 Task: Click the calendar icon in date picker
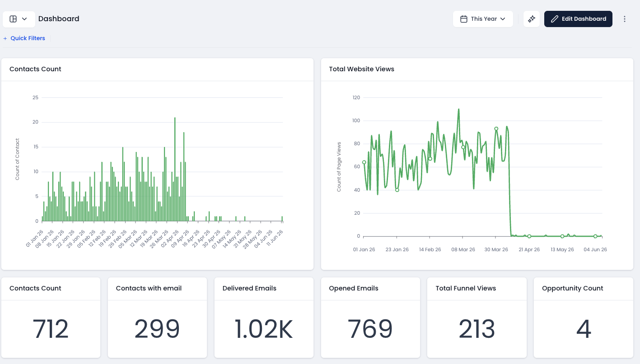click(463, 19)
